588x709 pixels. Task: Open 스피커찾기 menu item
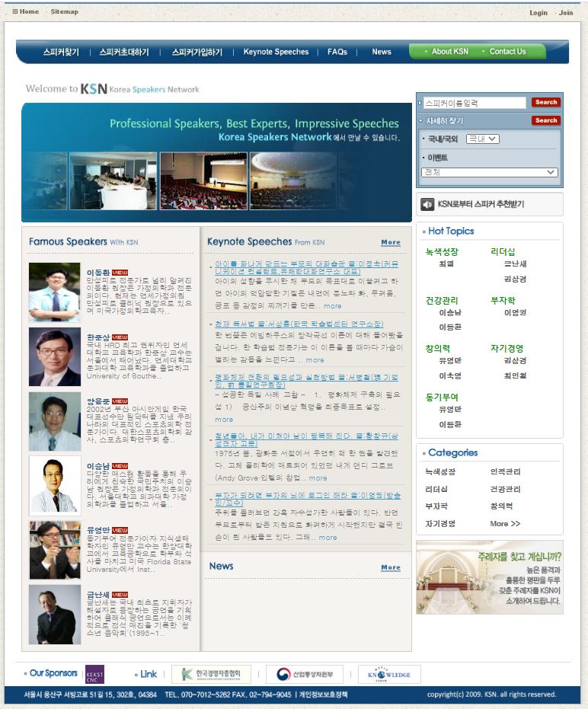[x=61, y=52]
